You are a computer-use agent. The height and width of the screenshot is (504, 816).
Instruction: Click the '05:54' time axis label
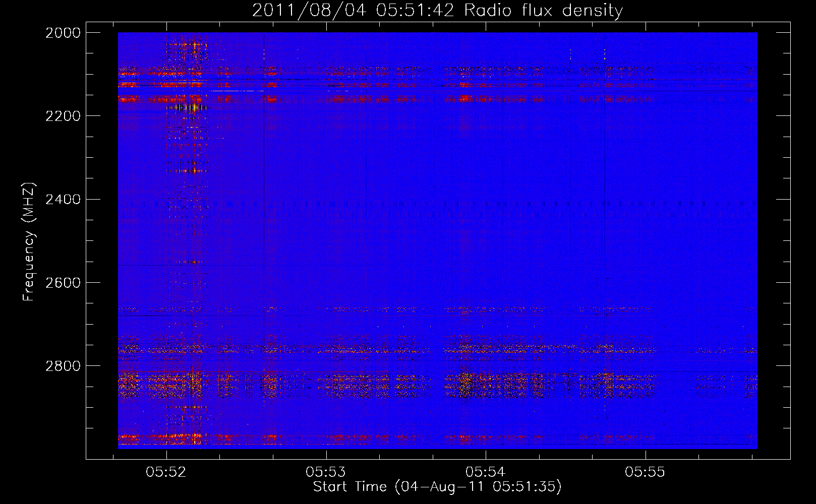486,472
